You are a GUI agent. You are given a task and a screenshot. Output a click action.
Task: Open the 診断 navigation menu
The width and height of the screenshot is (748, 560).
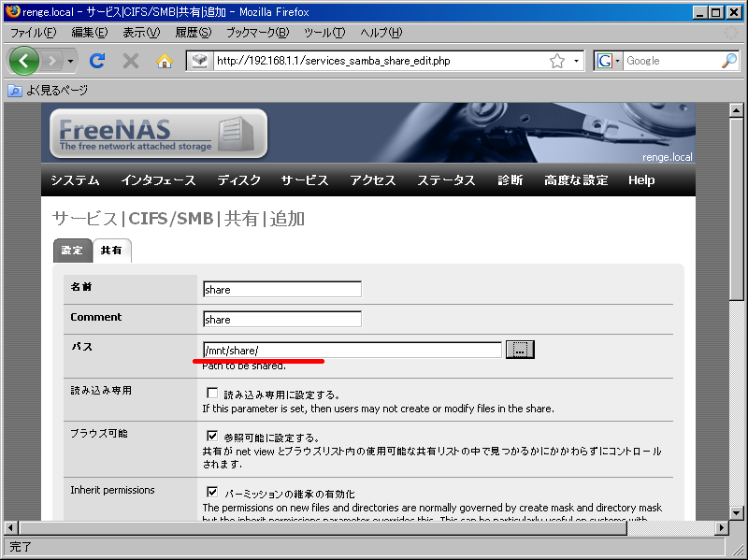point(510,180)
